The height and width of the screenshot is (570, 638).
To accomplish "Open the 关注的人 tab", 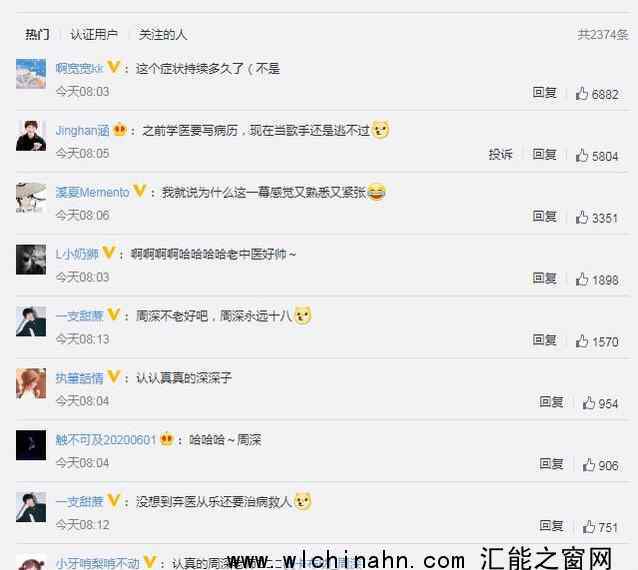I will [x=163, y=35].
